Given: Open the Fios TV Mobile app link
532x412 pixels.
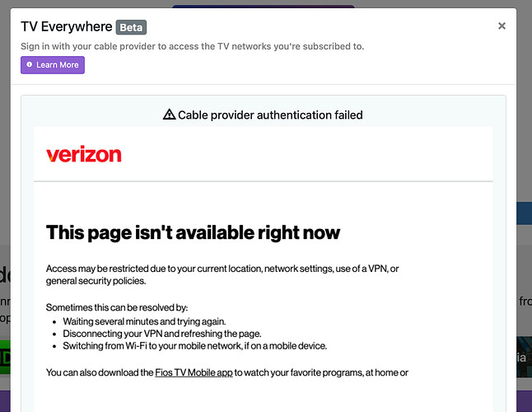Looking at the screenshot, I should (x=194, y=372).
